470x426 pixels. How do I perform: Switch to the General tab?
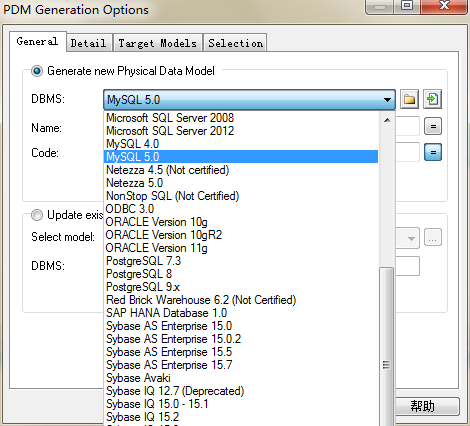pos(37,41)
